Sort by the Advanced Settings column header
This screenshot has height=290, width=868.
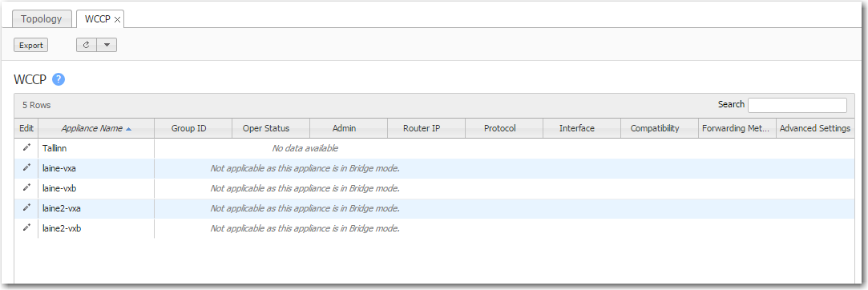815,128
